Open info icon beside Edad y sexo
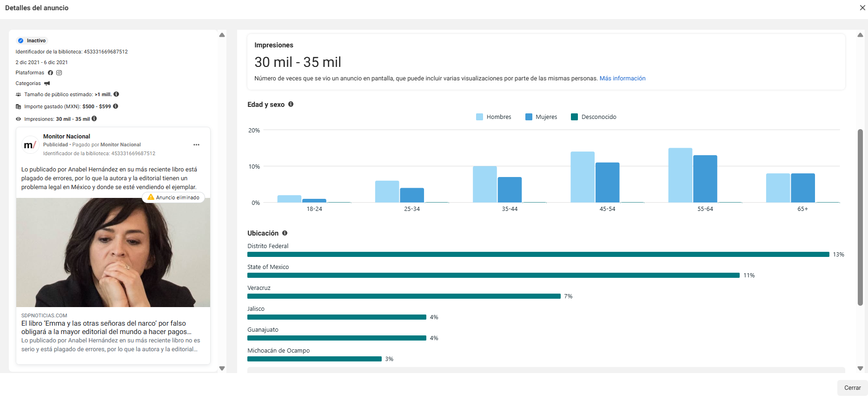This screenshot has width=868, height=400. tap(291, 105)
